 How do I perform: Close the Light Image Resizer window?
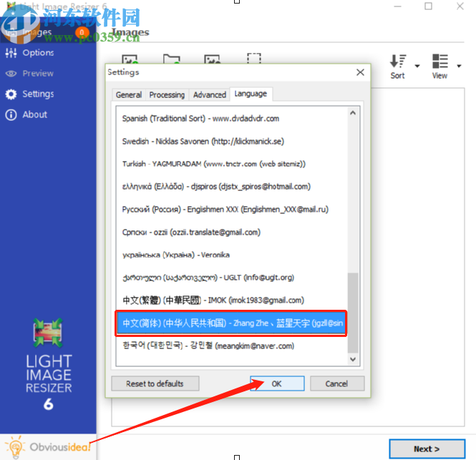coord(460,6)
